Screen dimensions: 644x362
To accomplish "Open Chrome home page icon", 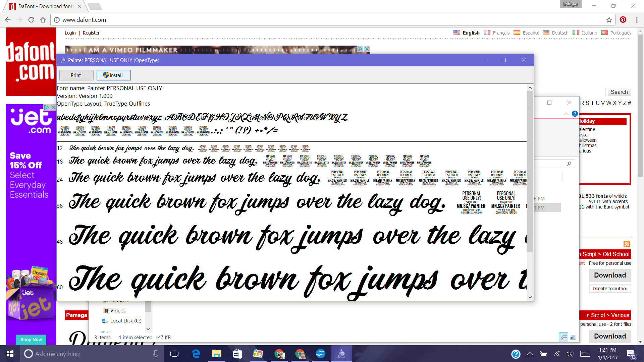I will 43,20.
